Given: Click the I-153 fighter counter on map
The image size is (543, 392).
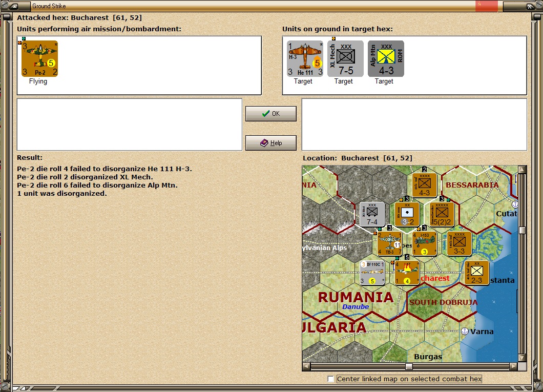Looking at the screenshot, I should [424, 243].
